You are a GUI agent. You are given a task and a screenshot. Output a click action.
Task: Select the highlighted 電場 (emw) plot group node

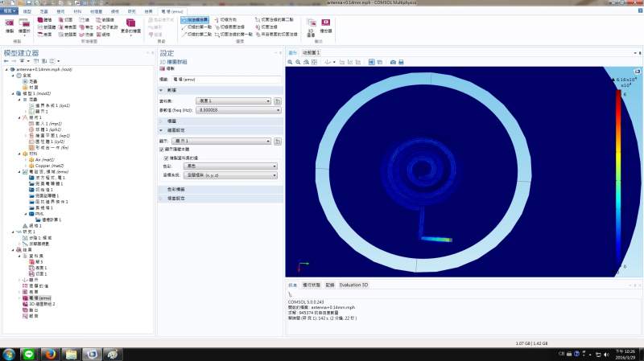pyautogui.click(x=37, y=298)
